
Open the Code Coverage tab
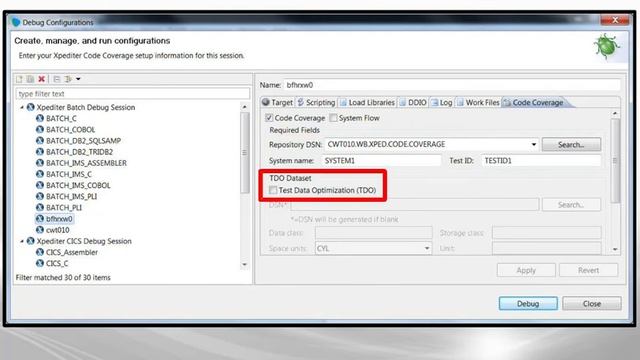pos(534,102)
